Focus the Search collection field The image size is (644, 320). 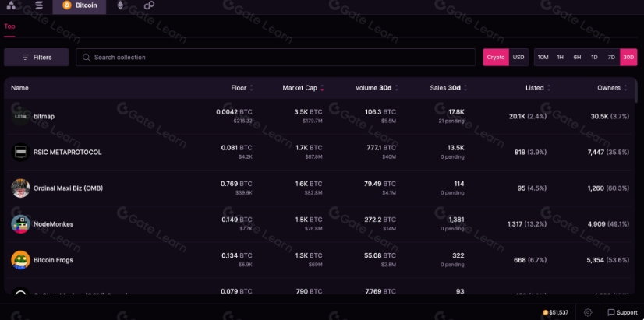(275, 58)
